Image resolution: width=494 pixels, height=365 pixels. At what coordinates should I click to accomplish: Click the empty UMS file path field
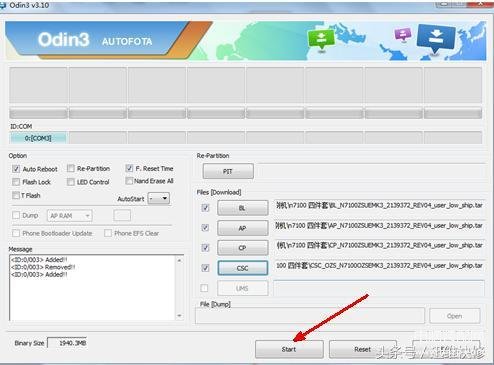(379, 288)
